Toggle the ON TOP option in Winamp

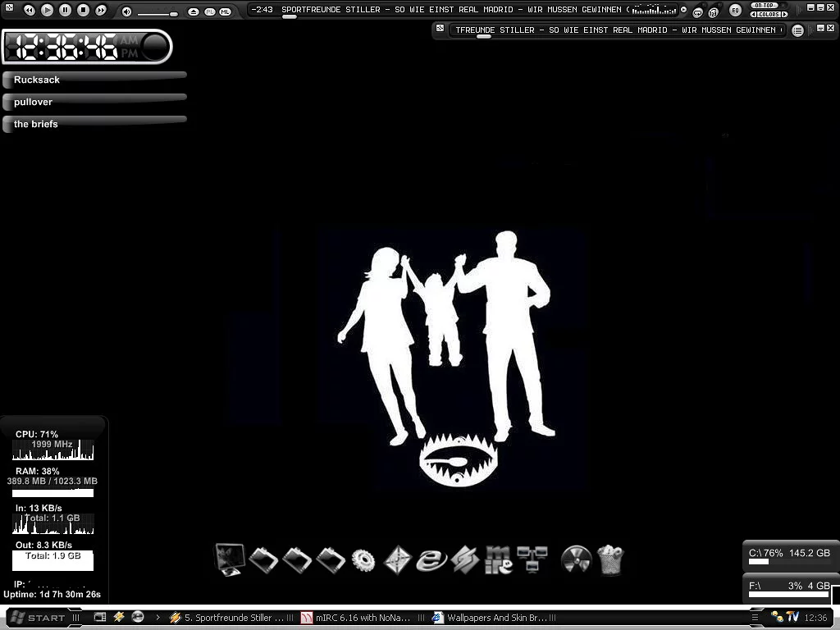click(764, 6)
